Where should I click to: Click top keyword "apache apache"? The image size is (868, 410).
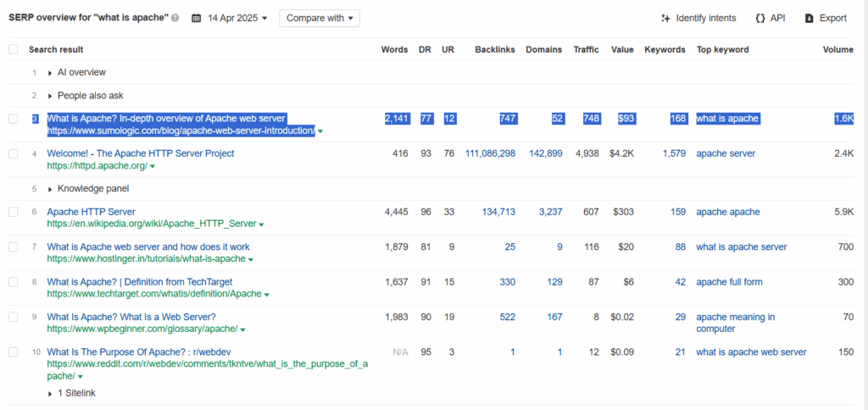pos(728,212)
